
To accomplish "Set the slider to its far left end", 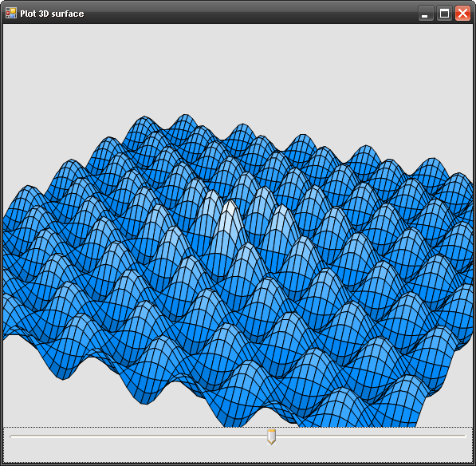I will click(11, 436).
